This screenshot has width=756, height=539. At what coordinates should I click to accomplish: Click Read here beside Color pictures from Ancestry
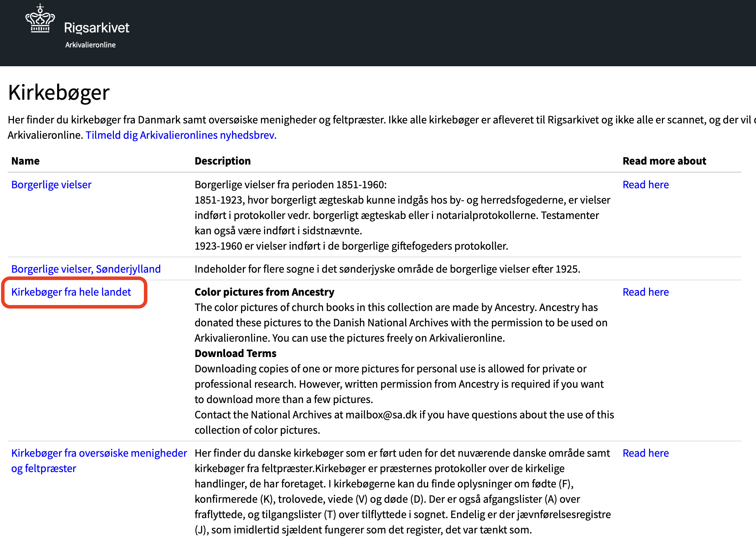(645, 292)
